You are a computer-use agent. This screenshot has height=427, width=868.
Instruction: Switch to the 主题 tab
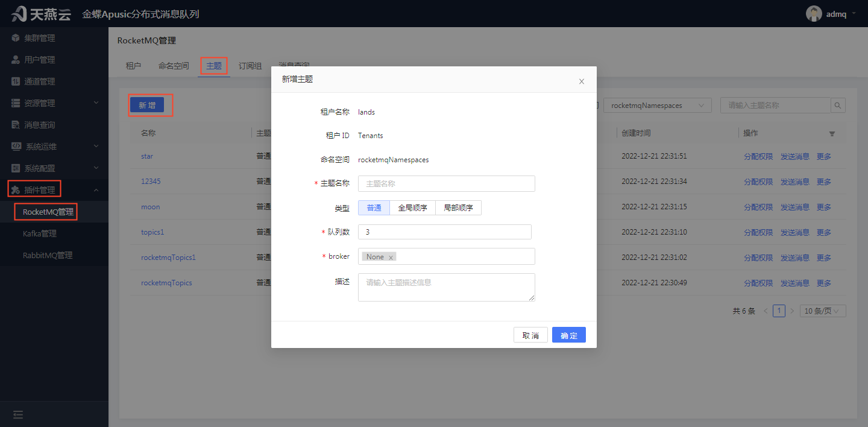(x=214, y=66)
